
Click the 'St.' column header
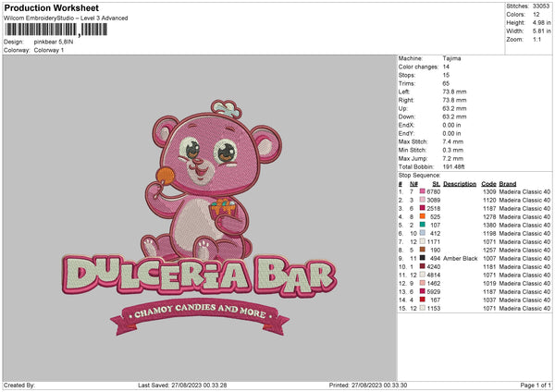[436, 183]
